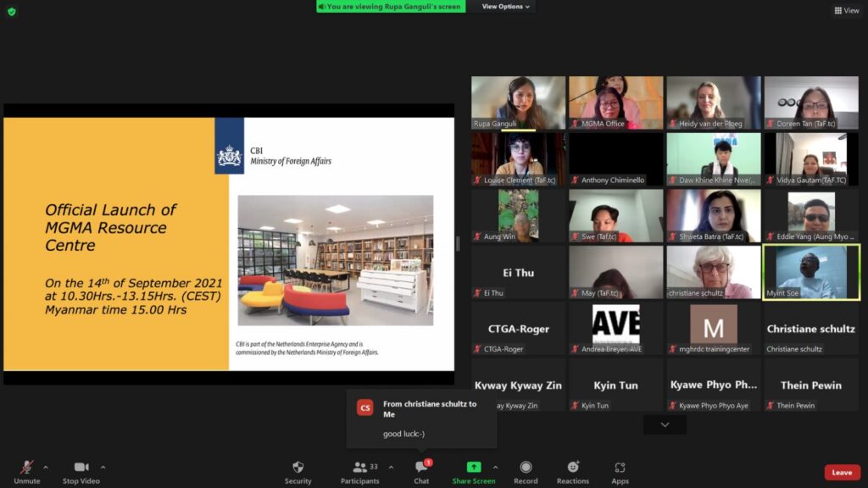Click the green encryption shield icon
This screenshot has height=488, width=868.
click(12, 11)
